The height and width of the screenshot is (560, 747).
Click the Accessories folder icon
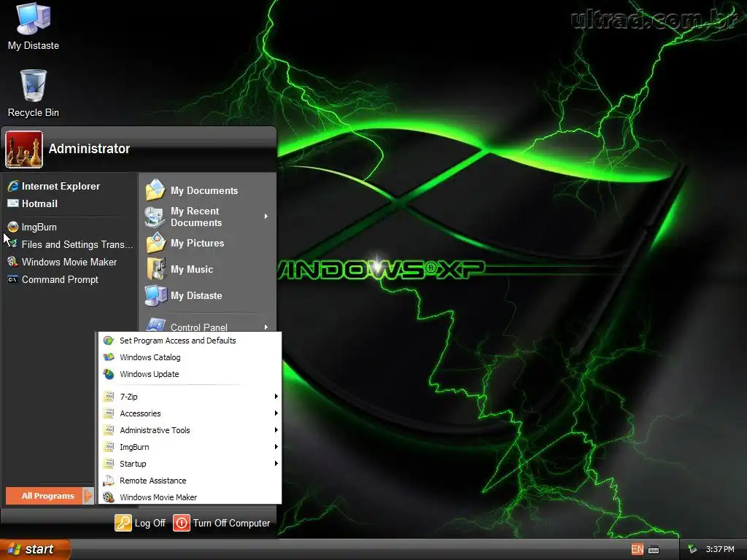tap(109, 413)
